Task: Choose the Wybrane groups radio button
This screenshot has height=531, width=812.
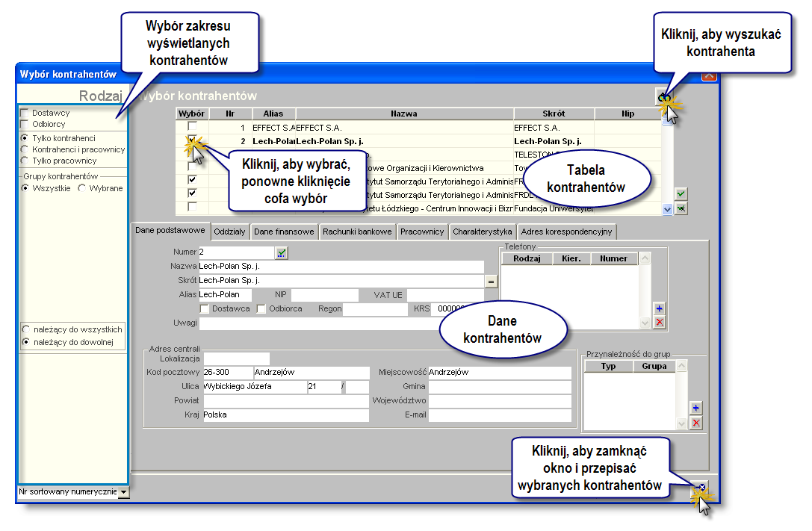Action: click(82, 188)
